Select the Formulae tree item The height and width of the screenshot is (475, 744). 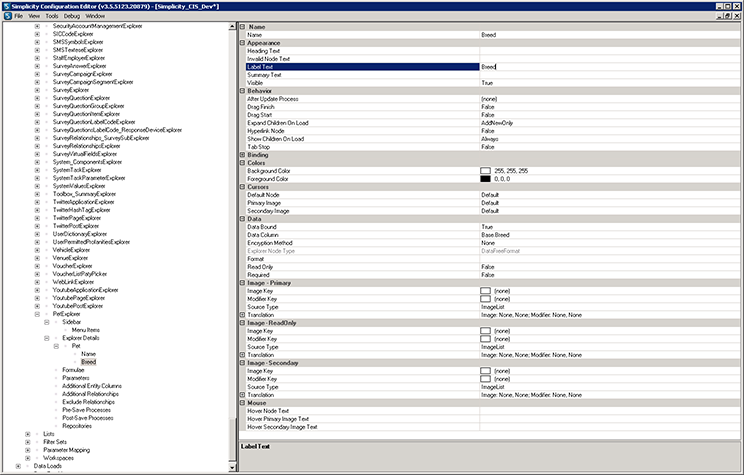point(73,370)
